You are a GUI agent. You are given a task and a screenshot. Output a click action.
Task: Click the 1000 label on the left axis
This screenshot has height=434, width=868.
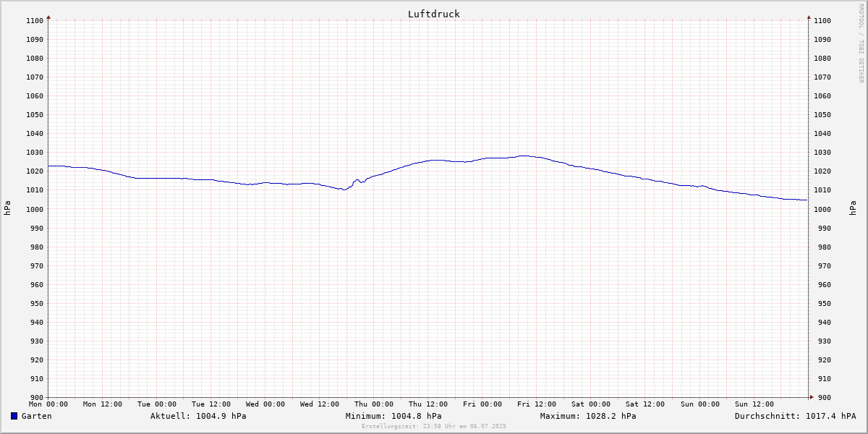click(35, 209)
